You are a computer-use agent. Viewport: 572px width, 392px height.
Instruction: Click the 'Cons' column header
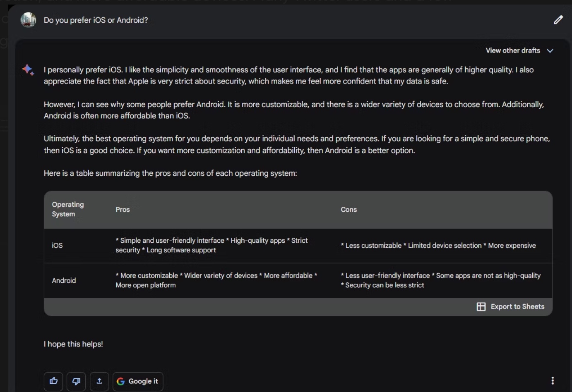pos(348,210)
